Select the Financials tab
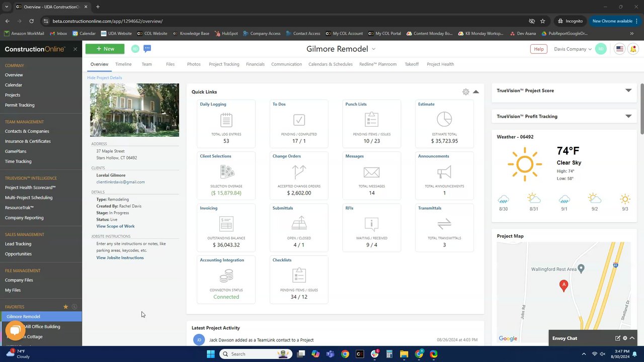The width and height of the screenshot is (644, 362). point(255,64)
